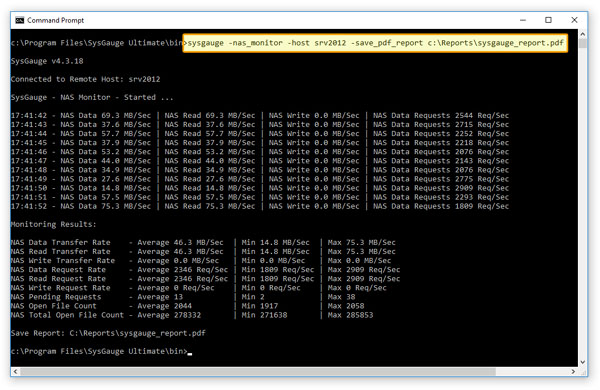Click the 'Max 38' pending requests value

click(x=341, y=297)
